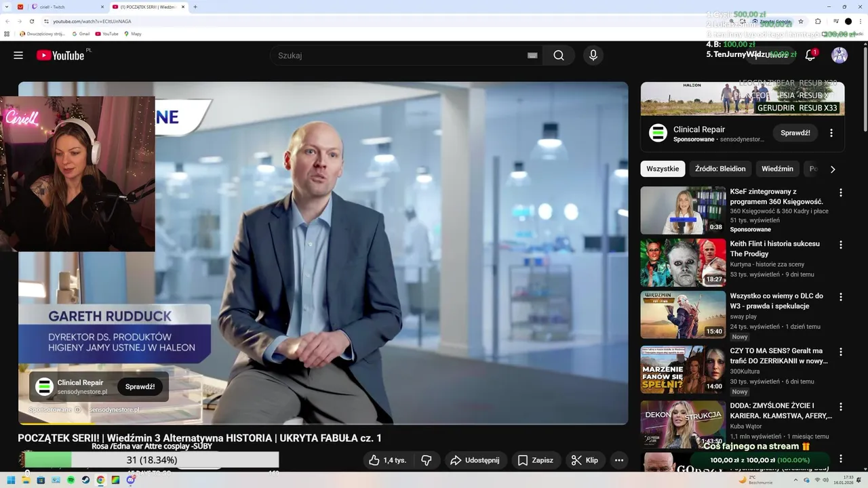Open the Mapy bookmark
868x488 pixels.
click(x=133, y=33)
